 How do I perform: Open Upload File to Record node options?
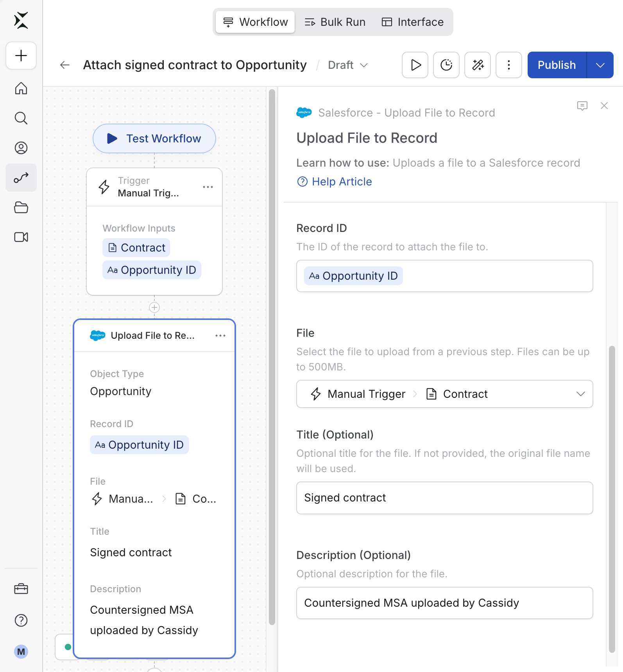pos(220,336)
